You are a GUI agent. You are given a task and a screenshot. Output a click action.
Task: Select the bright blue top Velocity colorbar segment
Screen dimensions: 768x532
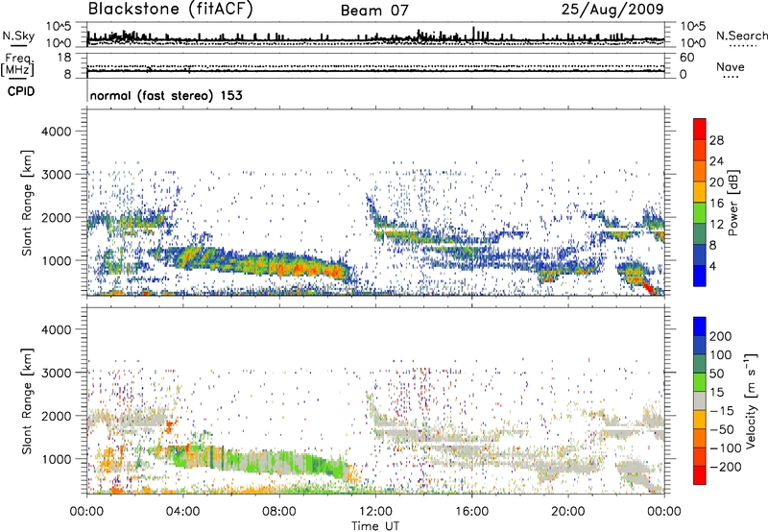tap(700, 326)
